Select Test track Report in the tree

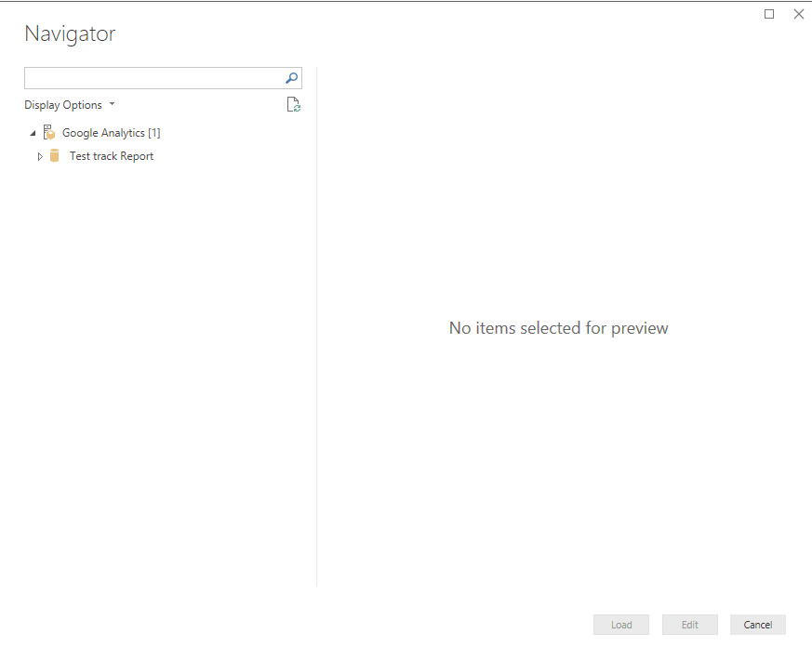(x=112, y=156)
